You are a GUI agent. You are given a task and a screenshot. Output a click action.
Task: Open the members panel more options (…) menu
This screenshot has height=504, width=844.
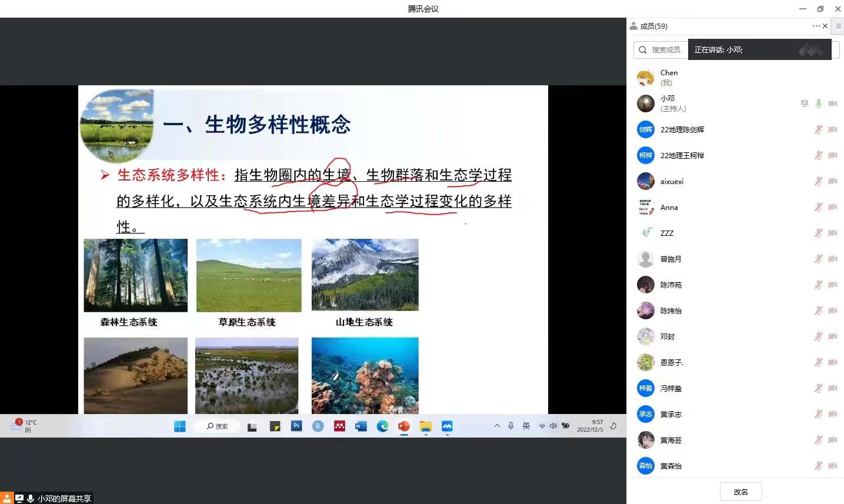tap(816, 26)
